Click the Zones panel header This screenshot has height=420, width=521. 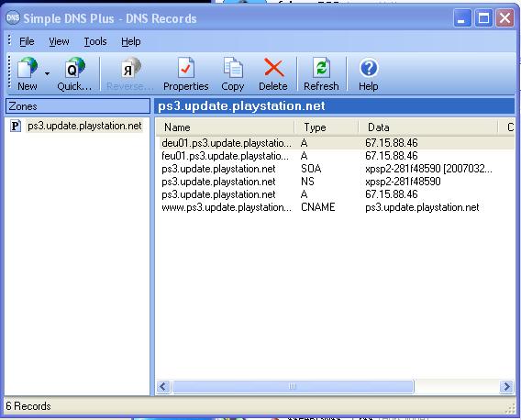coord(78,106)
